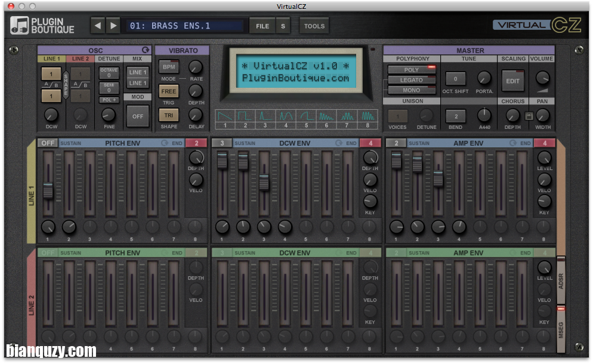This screenshot has height=364, width=593.
Task: Click Line 1 PITCH ENV step 1 slider handle
Action: (48, 190)
